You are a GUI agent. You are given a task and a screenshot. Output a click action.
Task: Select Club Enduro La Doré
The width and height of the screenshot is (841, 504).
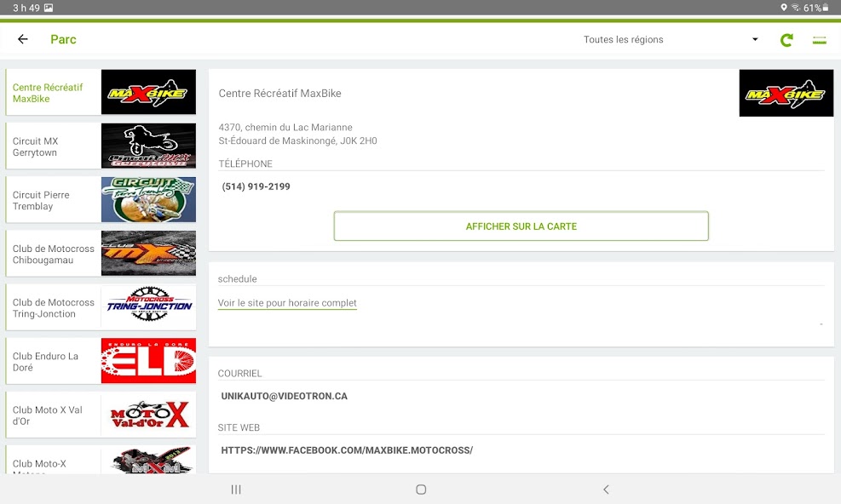pyautogui.click(x=101, y=361)
